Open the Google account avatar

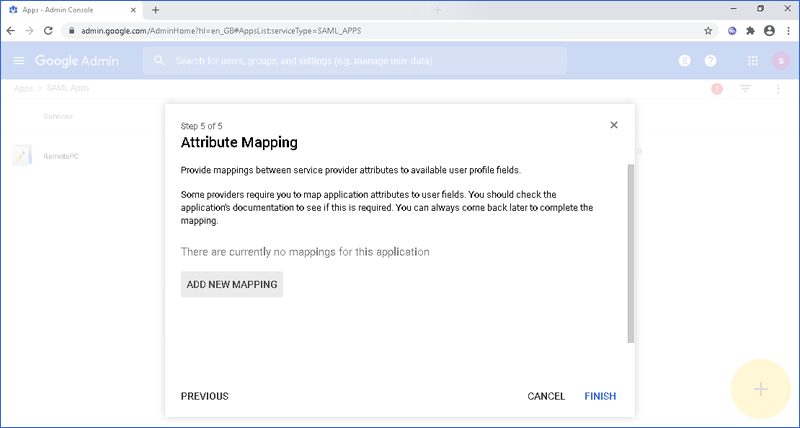(x=779, y=61)
